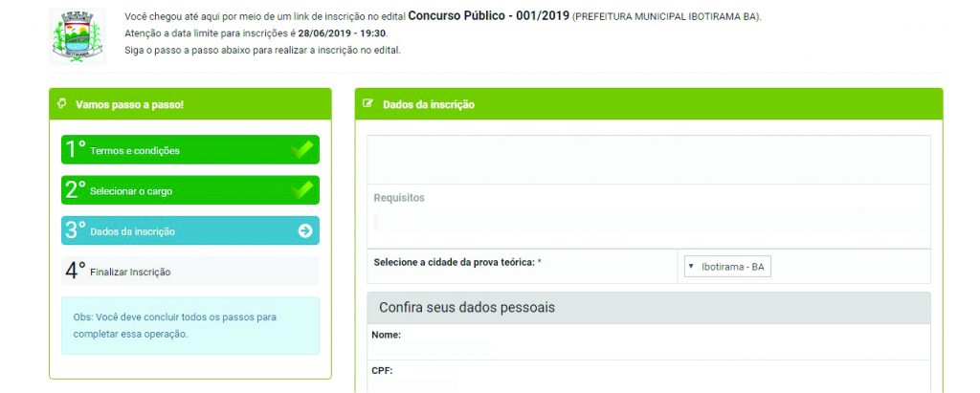Image resolution: width=980 pixels, height=393 pixels.
Task: Open the Ibotirama - BA city dropdown
Action: coord(727,267)
